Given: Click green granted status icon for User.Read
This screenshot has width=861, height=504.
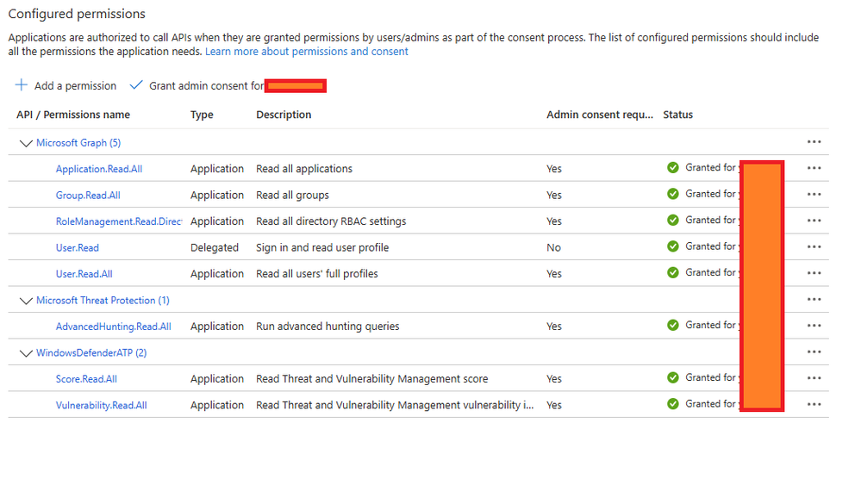Looking at the screenshot, I should point(672,246).
